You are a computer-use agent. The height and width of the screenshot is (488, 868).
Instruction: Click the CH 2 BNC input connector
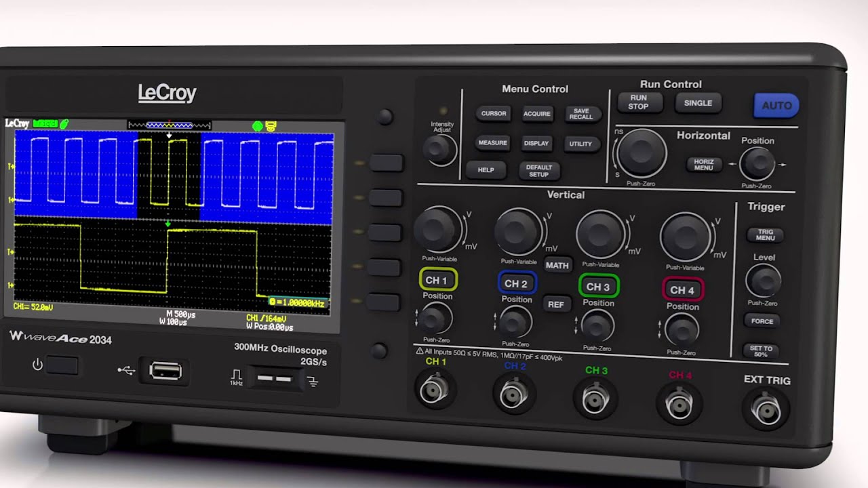pos(513,395)
